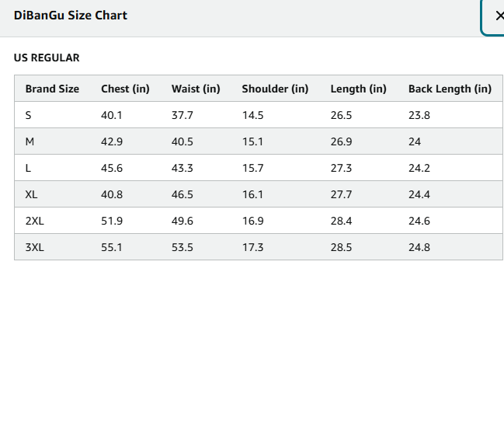Click waist value 53.5 in 3XL row
504x429 pixels.
click(182, 247)
